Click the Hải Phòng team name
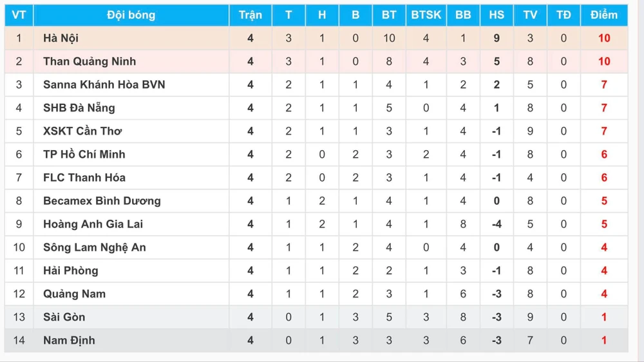Screen dimensions: 644x362 (x=70, y=270)
